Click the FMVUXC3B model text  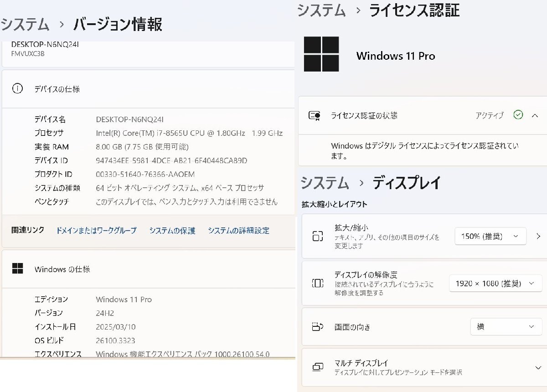28,54
